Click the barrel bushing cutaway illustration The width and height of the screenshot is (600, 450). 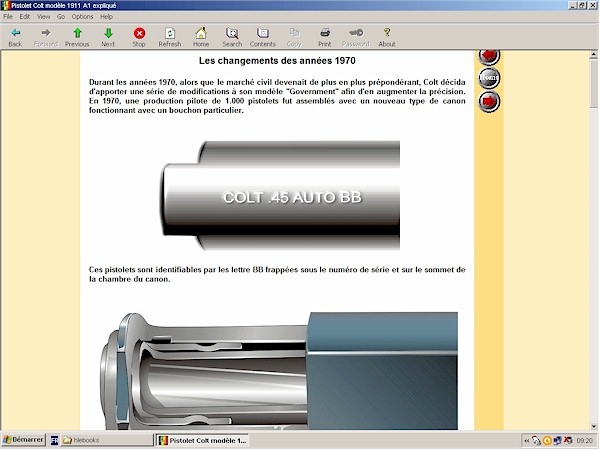pyautogui.click(x=279, y=370)
